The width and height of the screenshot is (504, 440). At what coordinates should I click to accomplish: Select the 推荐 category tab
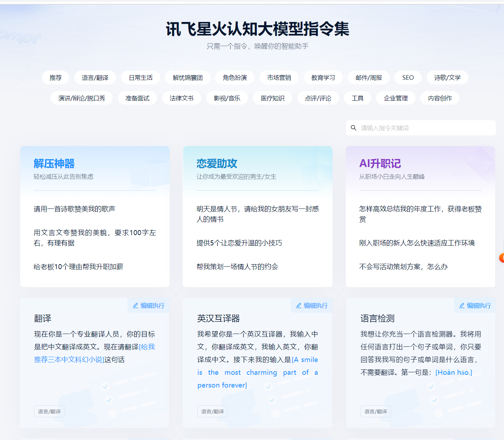(56, 78)
